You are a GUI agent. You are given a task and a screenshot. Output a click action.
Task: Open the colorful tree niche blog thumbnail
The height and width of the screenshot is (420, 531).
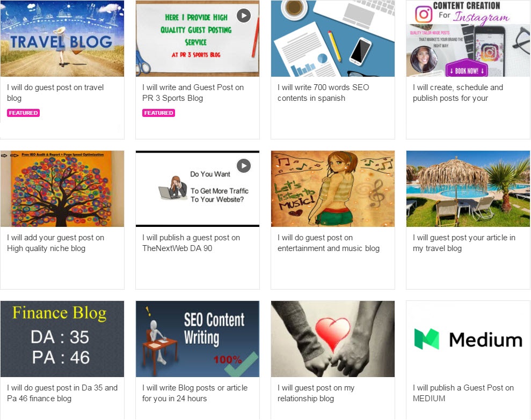point(62,189)
